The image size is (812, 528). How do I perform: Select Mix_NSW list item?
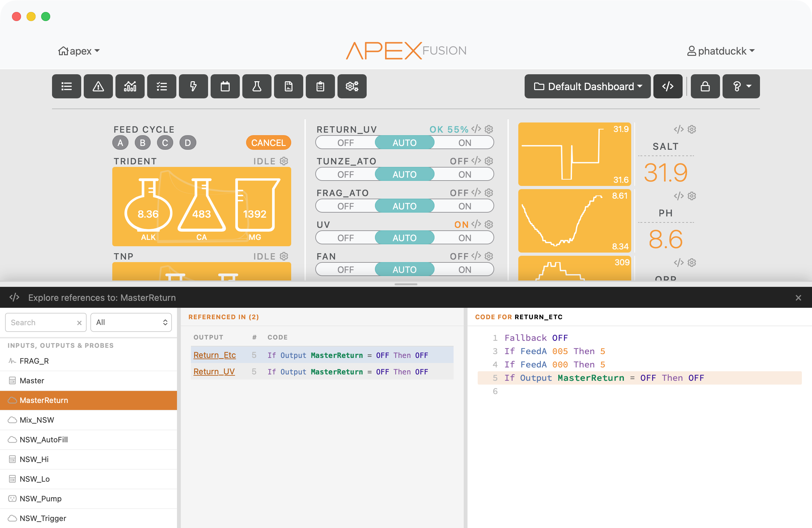point(88,420)
